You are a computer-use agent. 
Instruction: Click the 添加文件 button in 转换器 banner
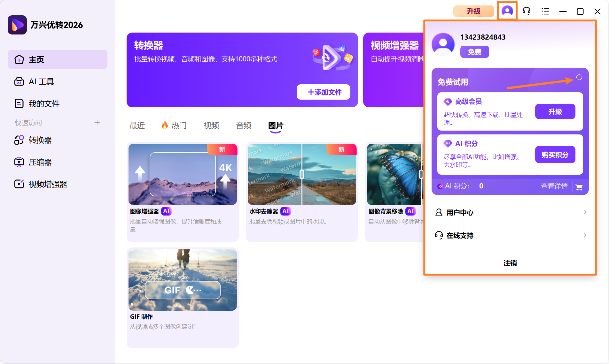(x=323, y=92)
